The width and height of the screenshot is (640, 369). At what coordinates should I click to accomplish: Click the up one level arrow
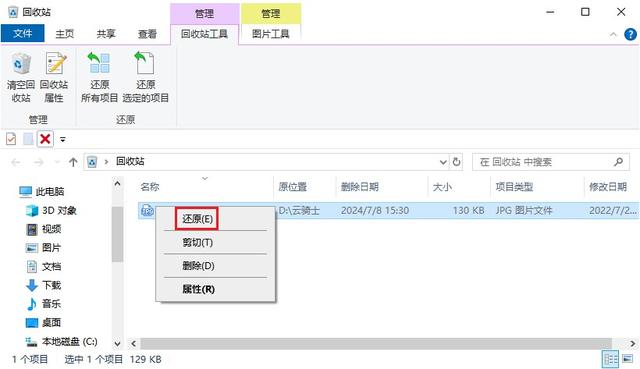pyautogui.click(x=73, y=162)
